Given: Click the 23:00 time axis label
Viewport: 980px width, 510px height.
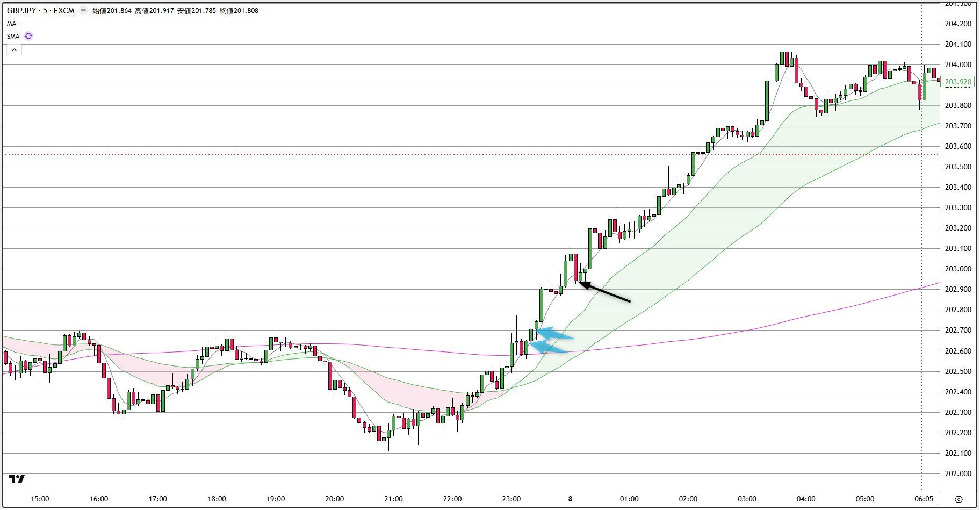Looking at the screenshot, I should pos(511,499).
